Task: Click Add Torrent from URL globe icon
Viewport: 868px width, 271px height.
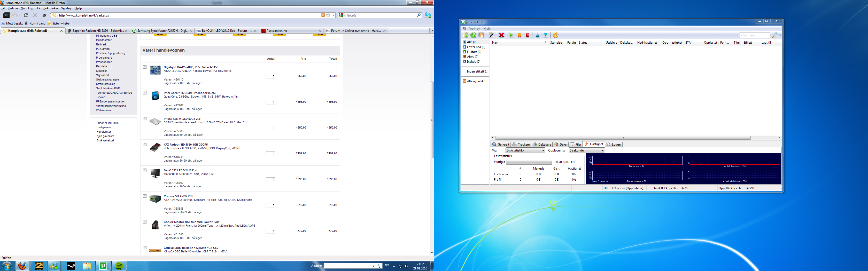Action: click(473, 35)
